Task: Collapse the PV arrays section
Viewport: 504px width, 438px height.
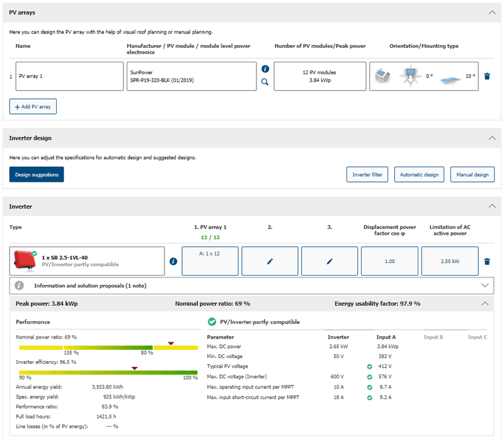Action: click(x=492, y=12)
